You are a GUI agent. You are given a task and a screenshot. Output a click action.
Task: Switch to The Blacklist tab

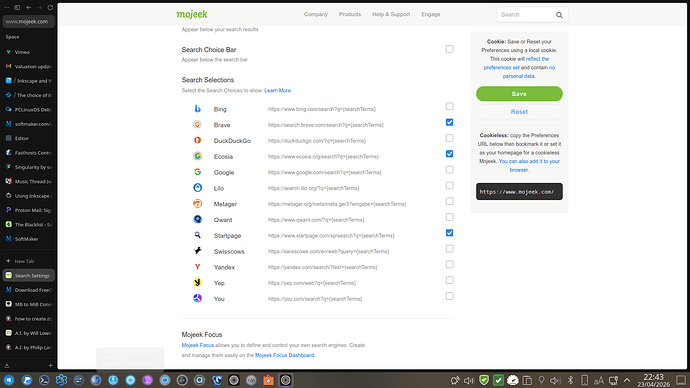coord(29,224)
